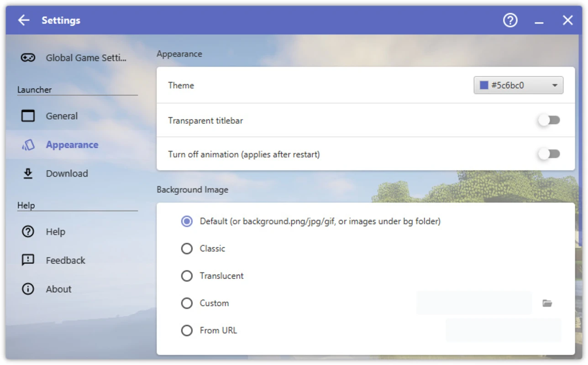Click the Download arrow icon
The width and height of the screenshot is (588, 365).
[x=28, y=173]
